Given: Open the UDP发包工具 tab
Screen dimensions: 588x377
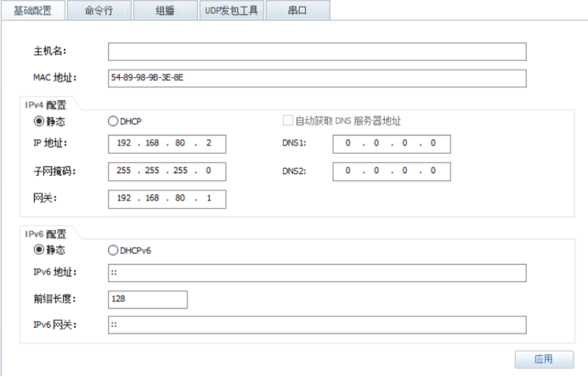Looking at the screenshot, I should [x=231, y=10].
